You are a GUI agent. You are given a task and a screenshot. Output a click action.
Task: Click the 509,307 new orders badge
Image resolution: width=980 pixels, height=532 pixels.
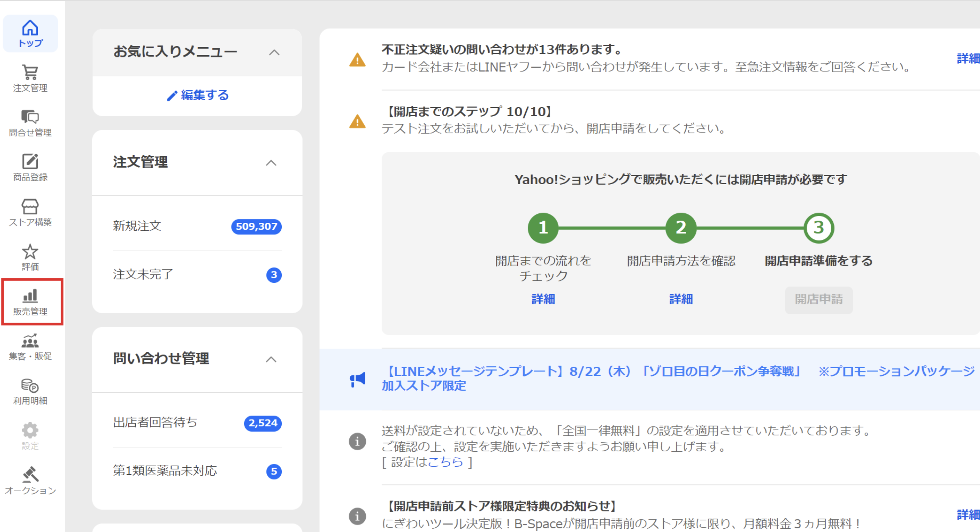tap(256, 227)
